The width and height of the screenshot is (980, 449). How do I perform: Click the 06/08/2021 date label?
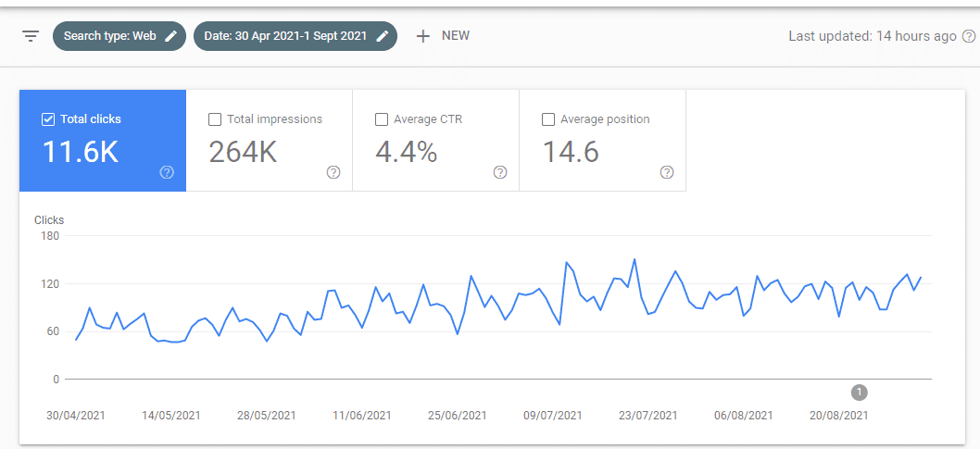(743, 416)
